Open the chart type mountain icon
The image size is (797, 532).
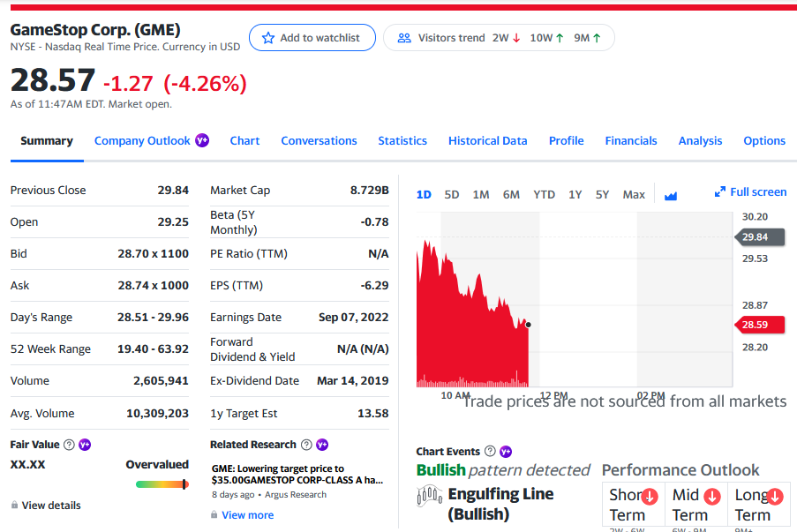671,196
